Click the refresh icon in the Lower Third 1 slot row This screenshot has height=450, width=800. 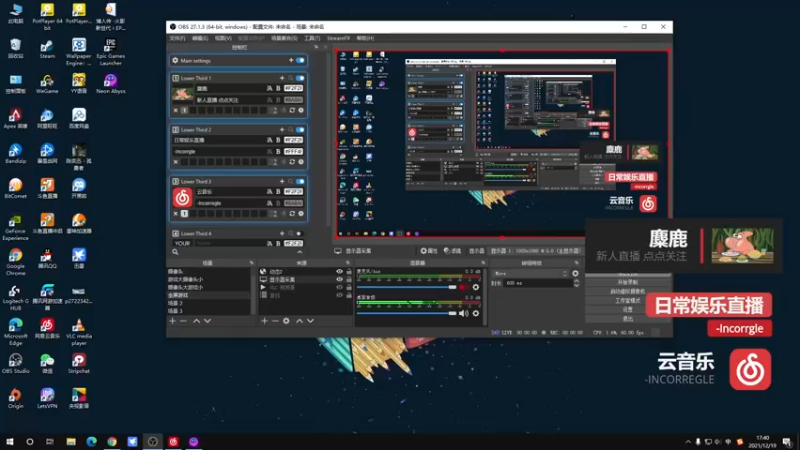coord(292,110)
